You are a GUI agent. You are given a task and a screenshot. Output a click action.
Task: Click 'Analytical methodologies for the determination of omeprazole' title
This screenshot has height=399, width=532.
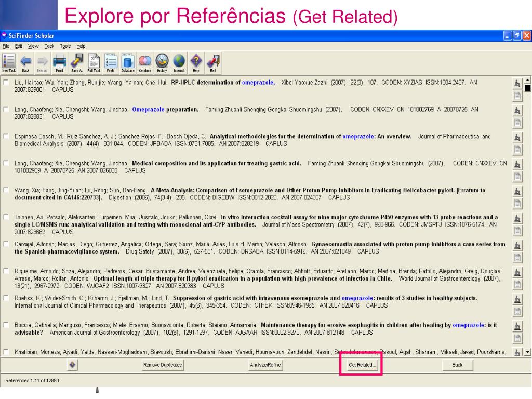292,136
